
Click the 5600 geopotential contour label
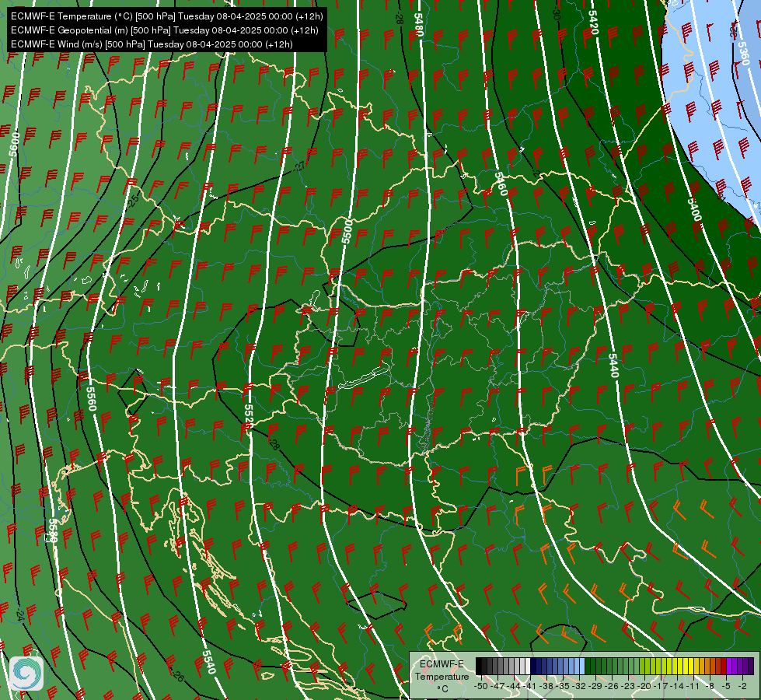point(14,144)
